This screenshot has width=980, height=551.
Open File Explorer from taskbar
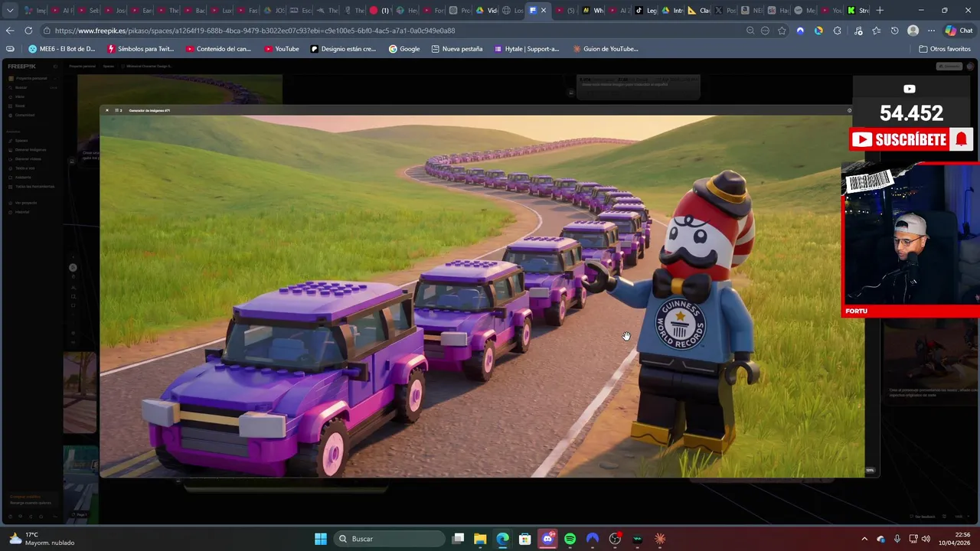480,539
